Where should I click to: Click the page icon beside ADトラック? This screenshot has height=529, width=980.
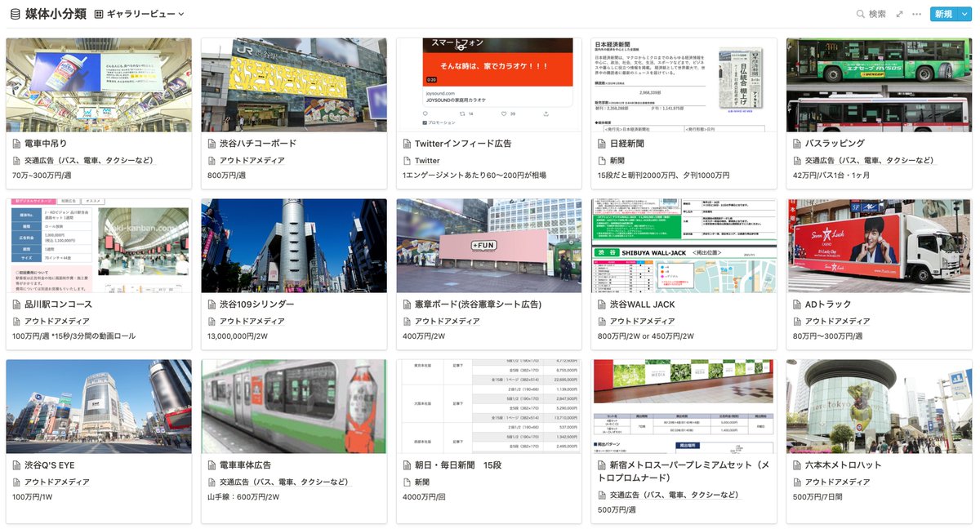click(798, 305)
